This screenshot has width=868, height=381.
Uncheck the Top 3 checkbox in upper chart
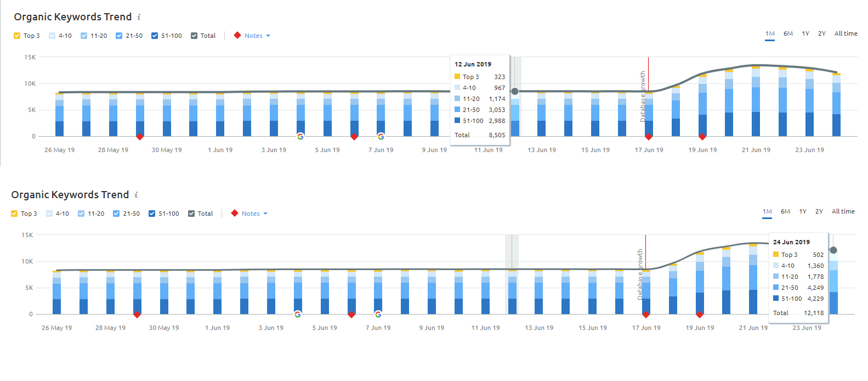tap(17, 36)
